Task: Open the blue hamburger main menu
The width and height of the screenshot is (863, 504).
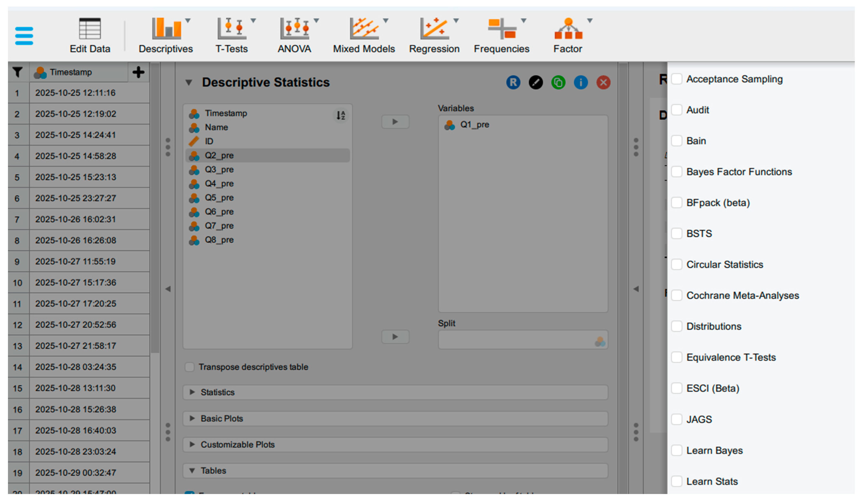Action: click(x=24, y=36)
